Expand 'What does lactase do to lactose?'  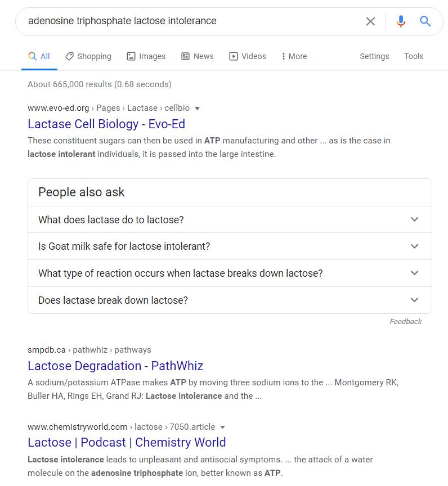pyautogui.click(x=414, y=219)
